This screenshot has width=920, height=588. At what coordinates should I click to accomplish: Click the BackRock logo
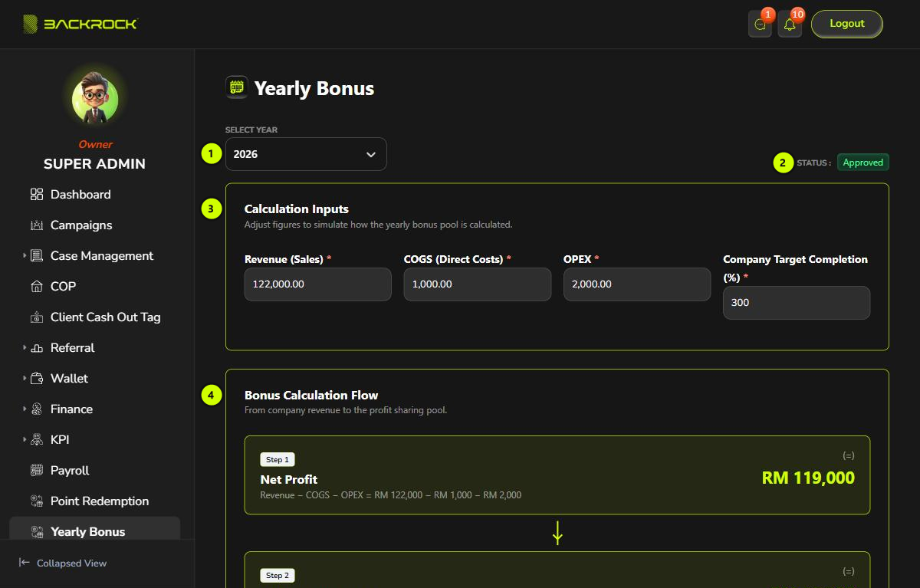point(80,24)
